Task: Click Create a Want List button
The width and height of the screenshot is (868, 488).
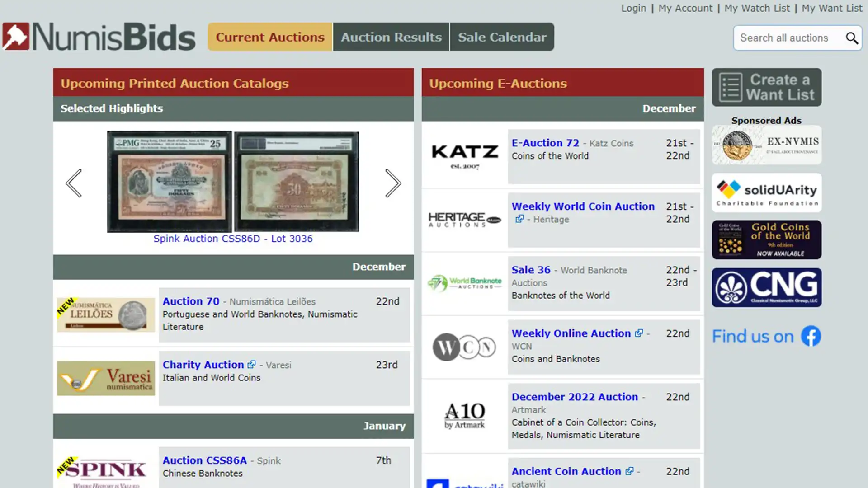Action: pyautogui.click(x=767, y=87)
